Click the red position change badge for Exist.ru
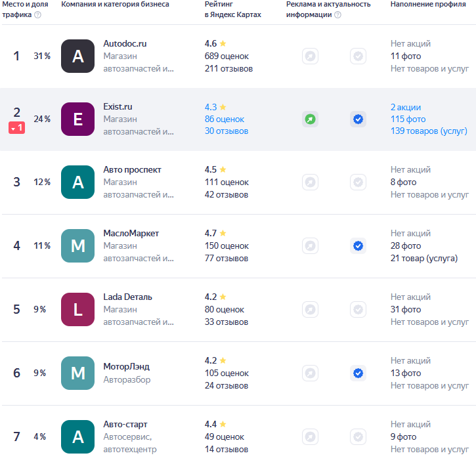 [17, 128]
